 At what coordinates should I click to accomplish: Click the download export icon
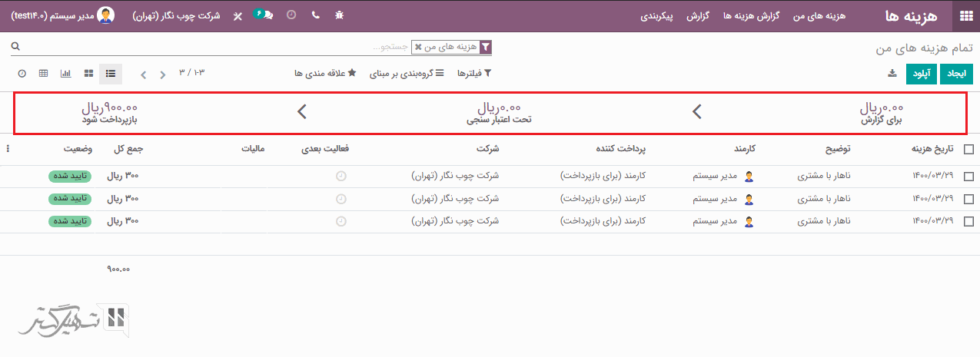(892, 74)
